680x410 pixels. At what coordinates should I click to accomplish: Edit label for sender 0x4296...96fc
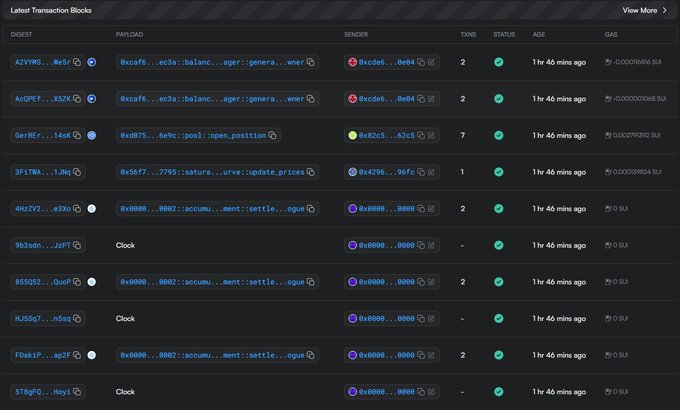pos(431,172)
